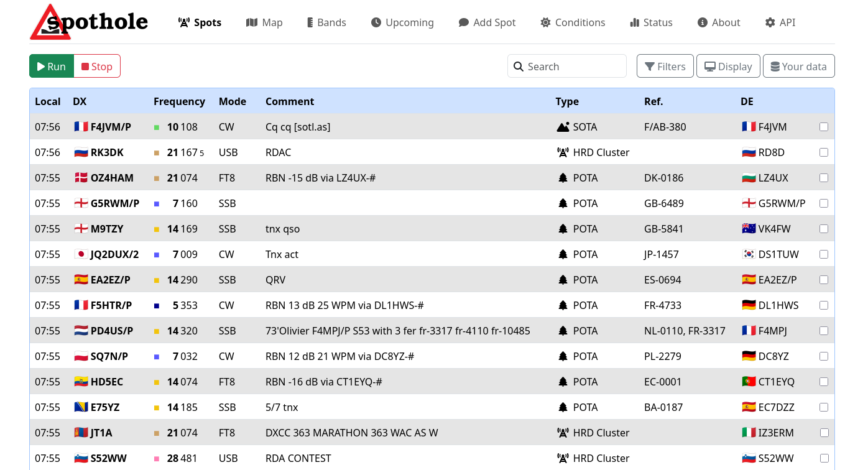Click the Japanese flag beside JQ2DUX/2
868x470 pixels.
point(81,254)
